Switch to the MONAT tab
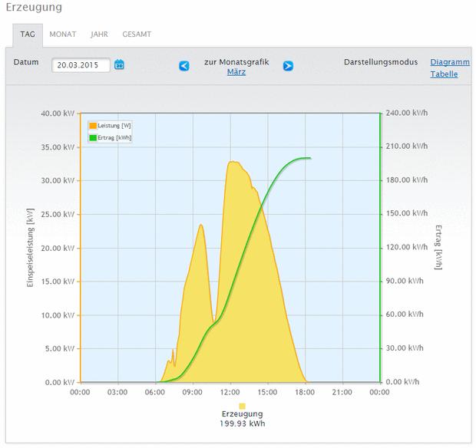This screenshot has width=476, height=448. click(x=63, y=35)
